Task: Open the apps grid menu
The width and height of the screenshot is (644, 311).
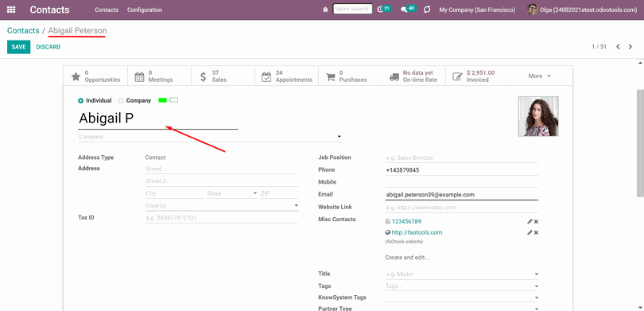Action: coord(11,10)
